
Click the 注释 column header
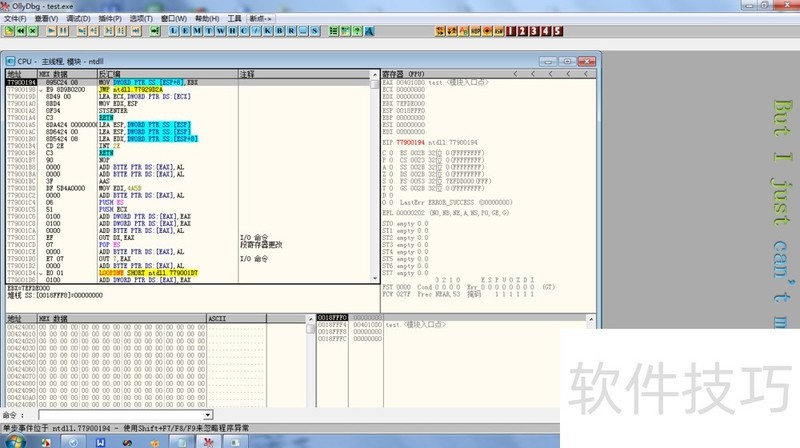(304, 74)
